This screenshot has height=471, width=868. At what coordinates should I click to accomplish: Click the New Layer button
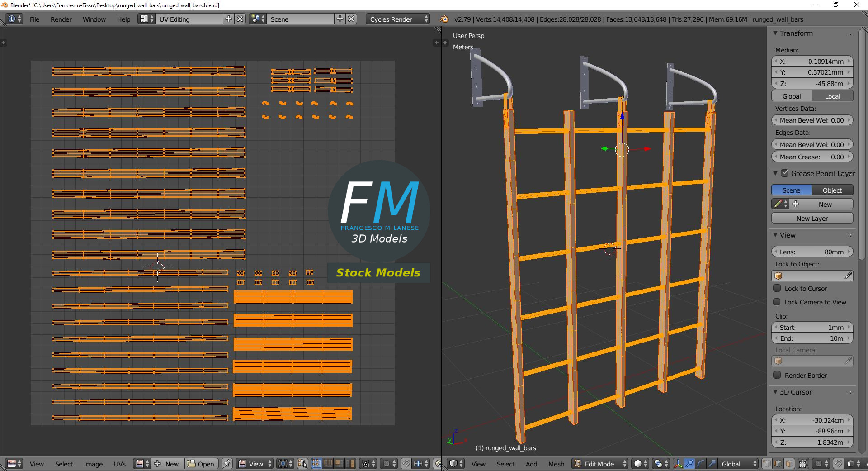click(x=812, y=218)
